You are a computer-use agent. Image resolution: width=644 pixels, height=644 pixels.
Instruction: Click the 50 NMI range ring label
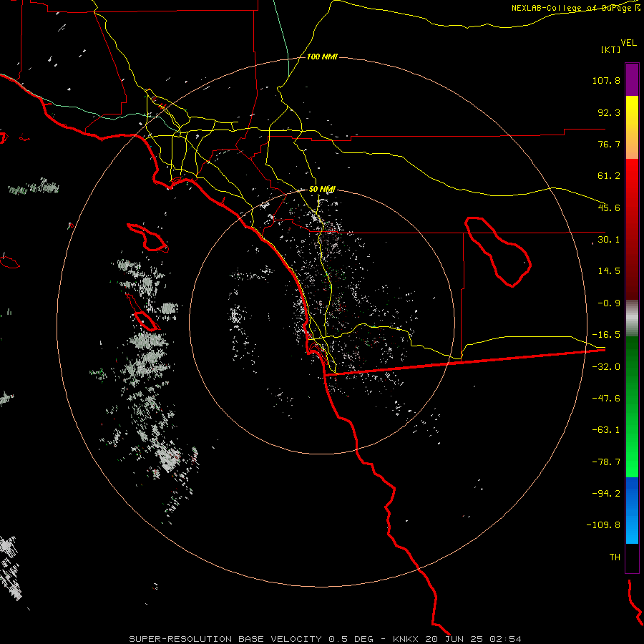click(x=322, y=190)
